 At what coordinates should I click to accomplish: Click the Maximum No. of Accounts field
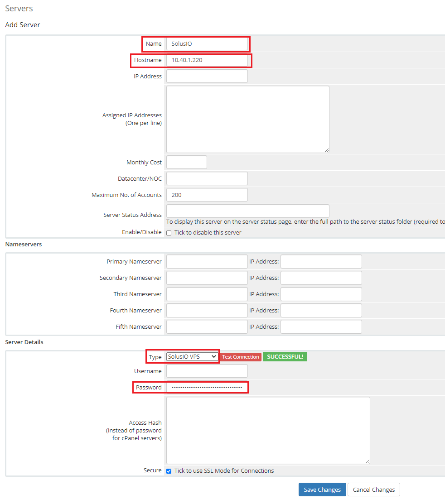(207, 195)
